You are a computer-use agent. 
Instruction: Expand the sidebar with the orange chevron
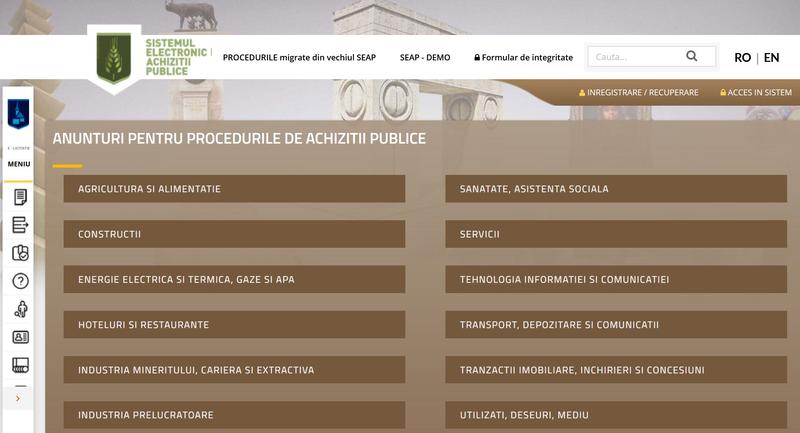tap(18, 398)
